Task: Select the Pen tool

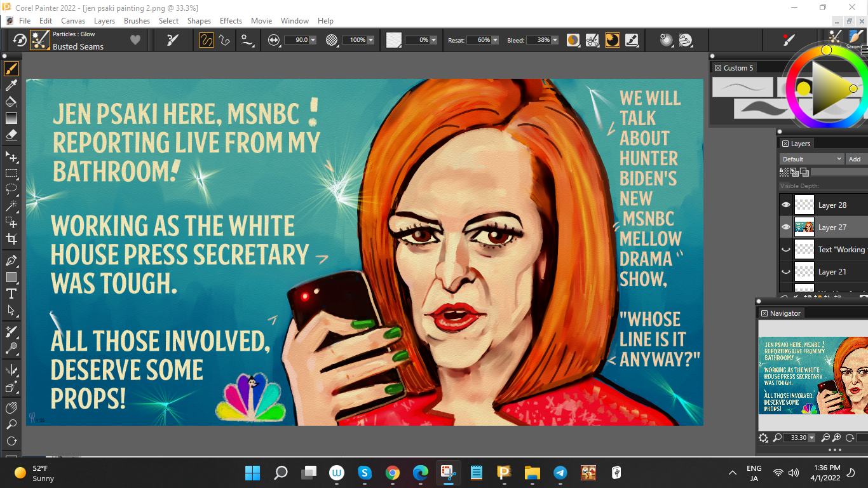Action: (11, 261)
